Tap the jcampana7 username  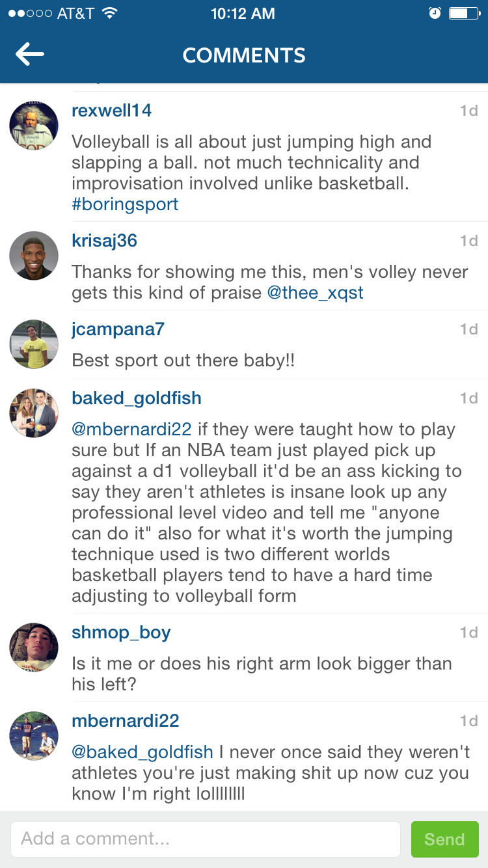118,329
